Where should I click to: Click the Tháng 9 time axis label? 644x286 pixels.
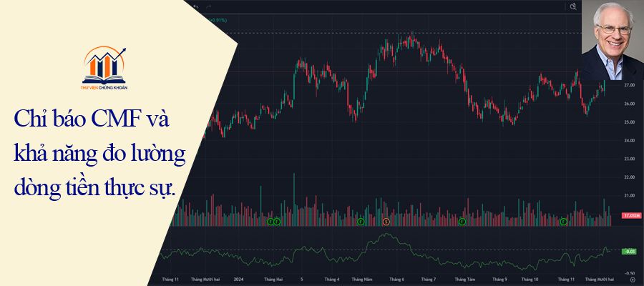pyautogui.click(x=500, y=280)
